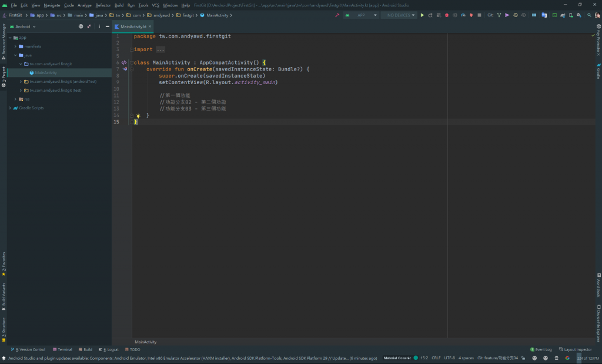Start debugging with the red bug icon
Viewport: 602px width, 364px height.
(447, 15)
